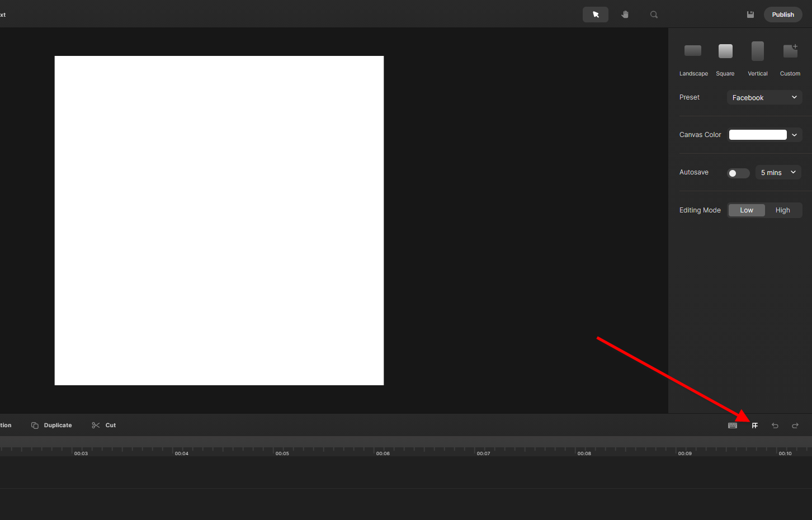Viewport: 812px width, 520px height.
Task: Open the keyboard shortcuts icon
Action: 733,426
